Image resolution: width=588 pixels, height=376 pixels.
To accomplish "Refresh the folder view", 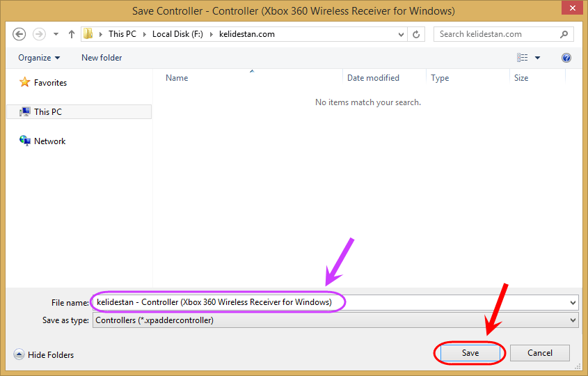I will (416, 35).
